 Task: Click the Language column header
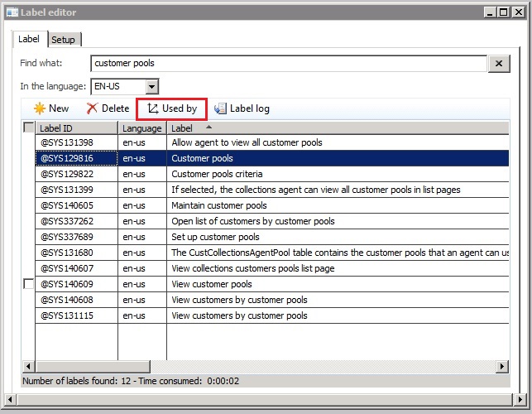tap(142, 128)
